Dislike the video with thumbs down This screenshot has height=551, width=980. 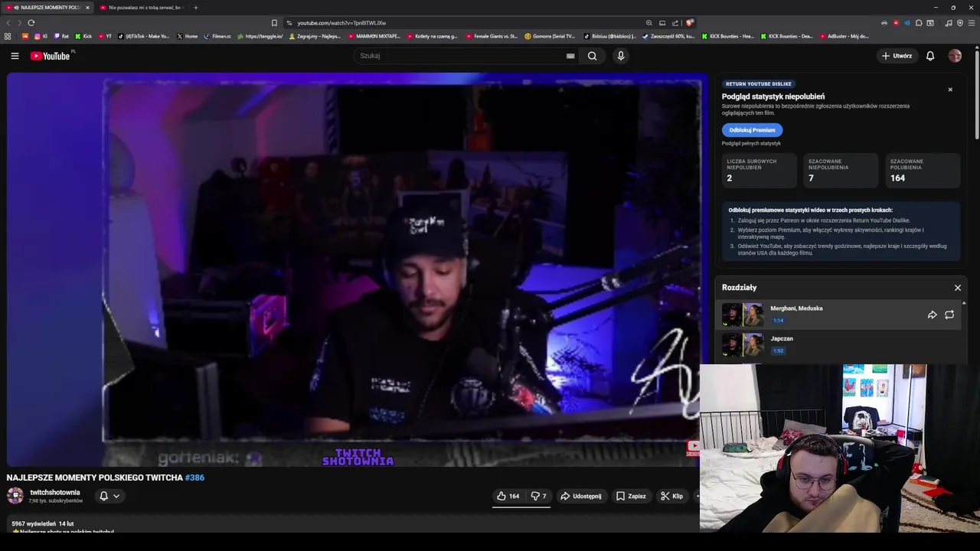tap(539, 496)
